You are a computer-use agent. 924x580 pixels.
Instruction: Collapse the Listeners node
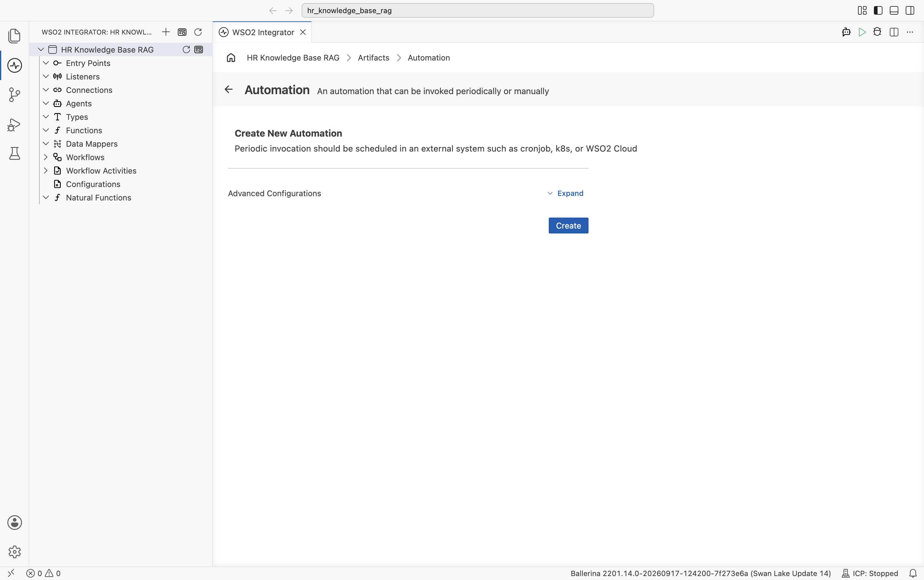(46, 76)
